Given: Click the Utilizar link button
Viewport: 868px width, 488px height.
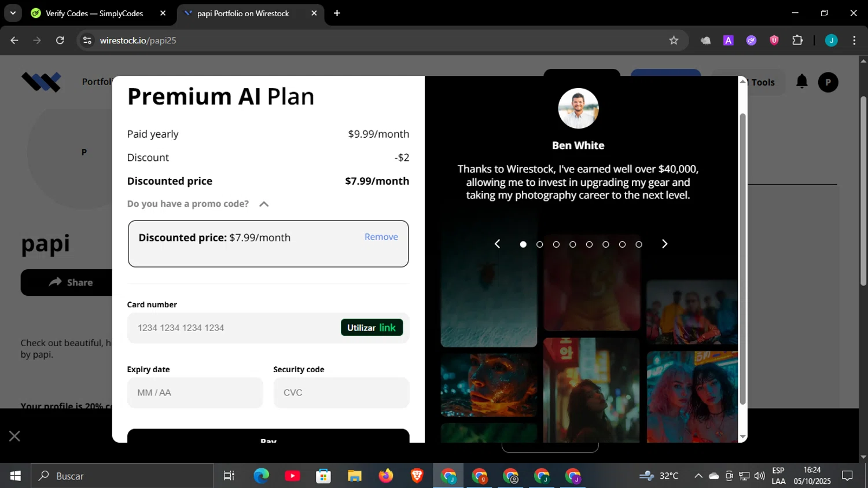Looking at the screenshot, I should (x=372, y=328).
